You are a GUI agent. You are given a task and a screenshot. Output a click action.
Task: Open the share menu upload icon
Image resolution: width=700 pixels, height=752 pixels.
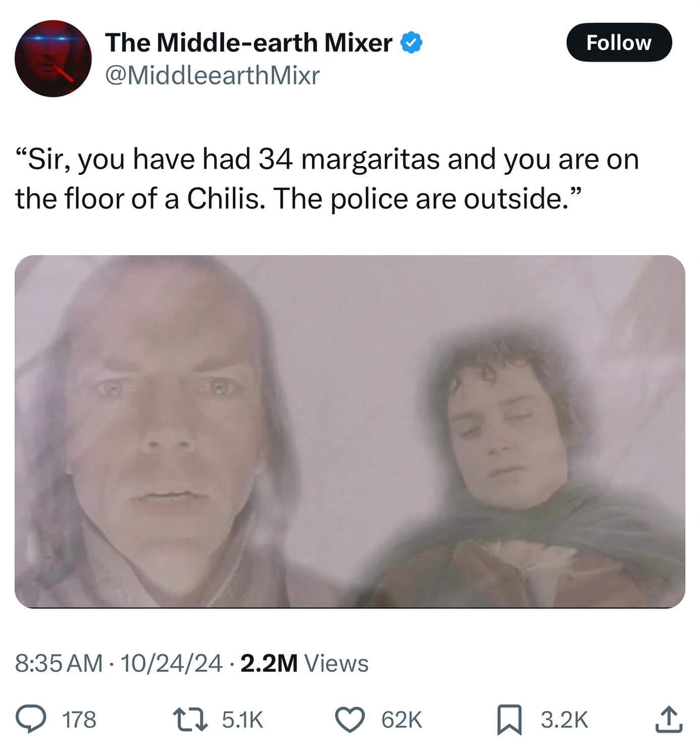click(x=669, y=719)
